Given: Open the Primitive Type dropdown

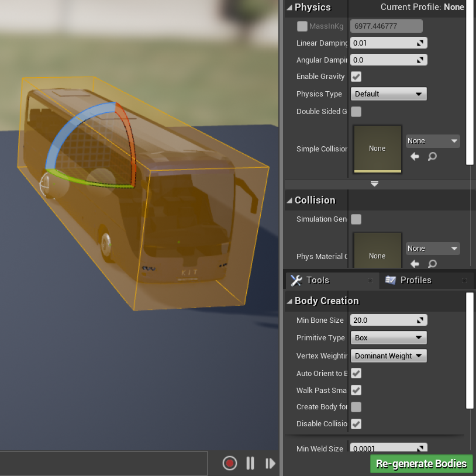Looking at the screenshot, I should 388,337.
